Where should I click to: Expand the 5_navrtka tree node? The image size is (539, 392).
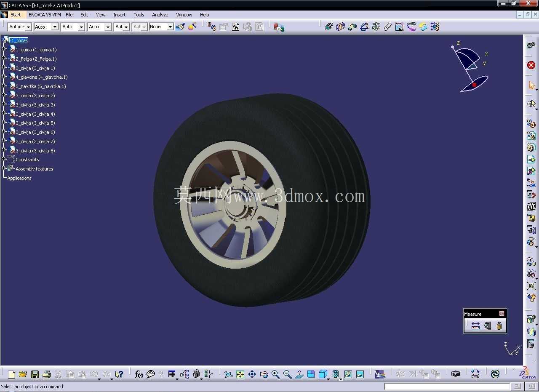[4, 86]
